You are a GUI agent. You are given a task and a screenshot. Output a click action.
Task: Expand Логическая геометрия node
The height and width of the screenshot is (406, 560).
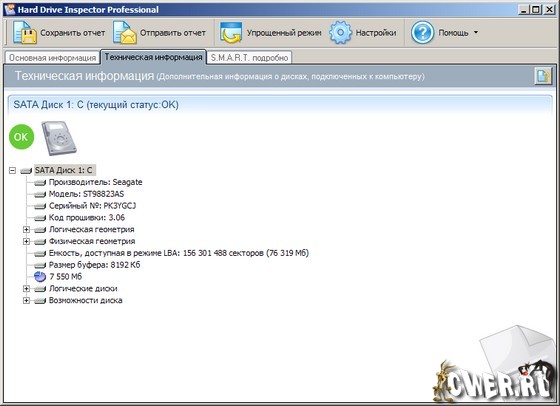coord(26,230)
